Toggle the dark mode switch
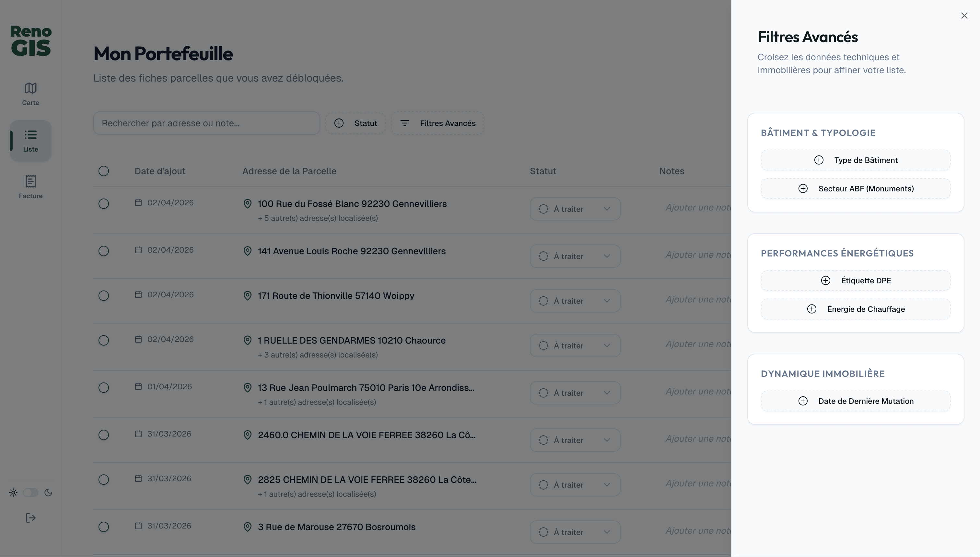This screenshot has height=557, width=980. pyautogui.click(x=30, y=493)
